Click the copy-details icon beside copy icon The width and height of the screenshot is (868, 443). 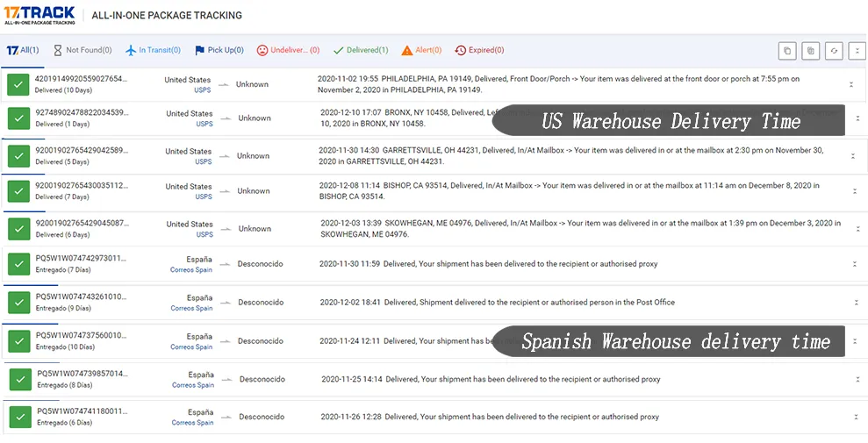pos(810,51)
